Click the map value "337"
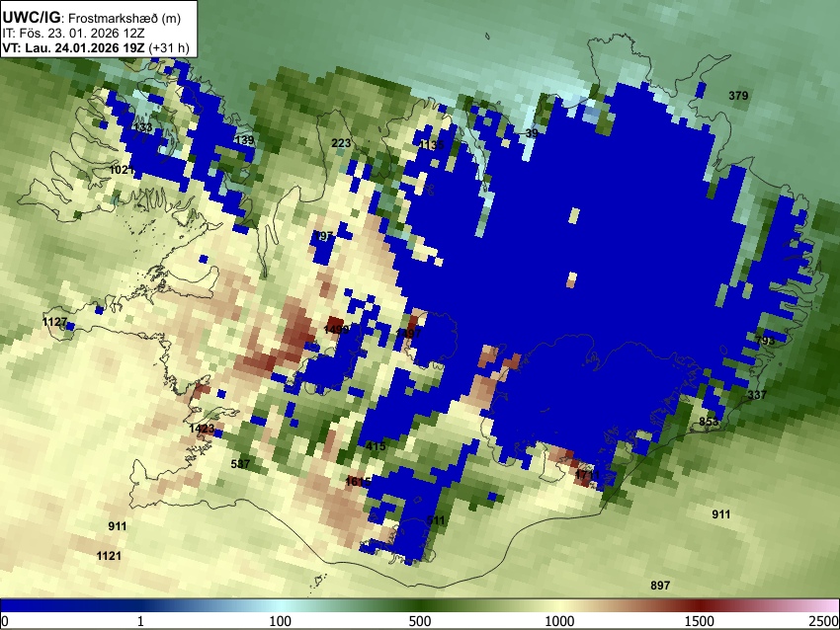 coord(757,395)
